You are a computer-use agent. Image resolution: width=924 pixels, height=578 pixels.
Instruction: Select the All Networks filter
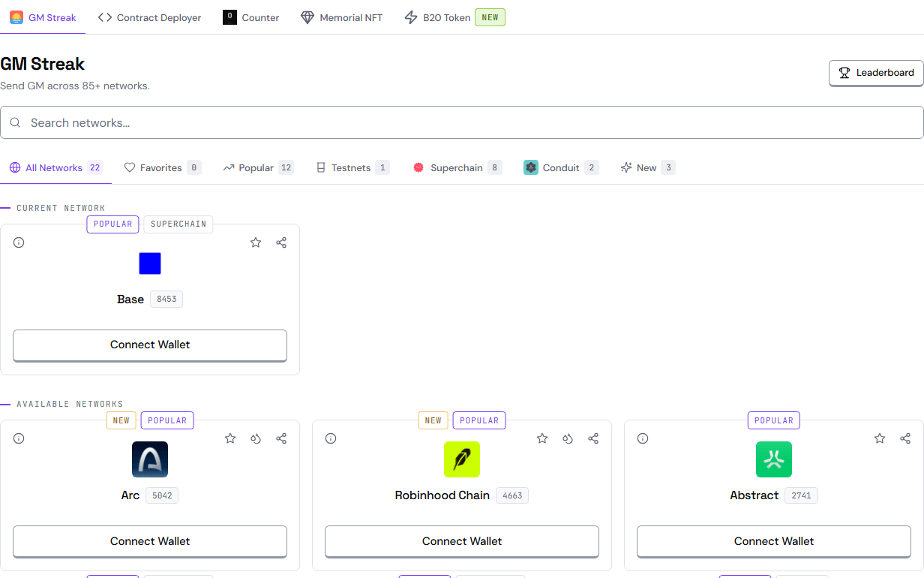click(x=55, y=167)
